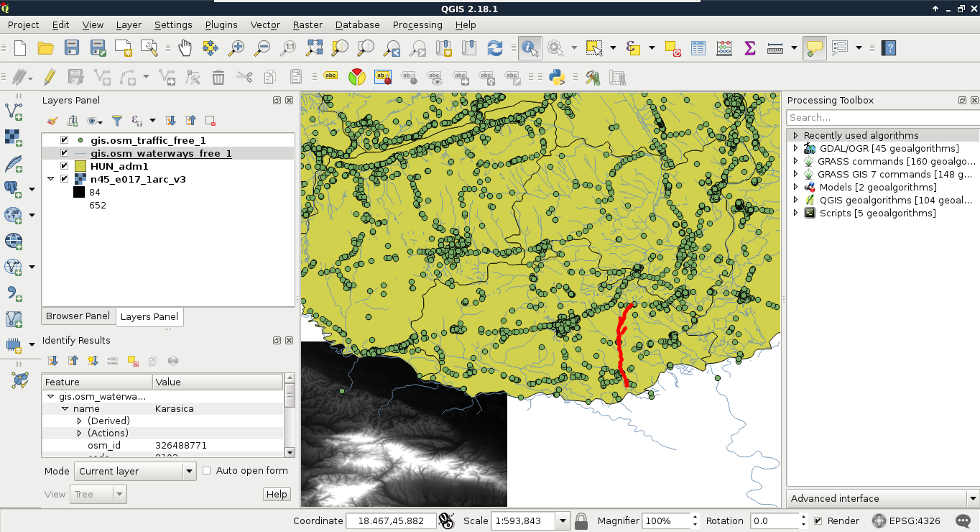The image size is (980, 532).
Task: Open the Raster menu
Action: [x=308, y=24]
